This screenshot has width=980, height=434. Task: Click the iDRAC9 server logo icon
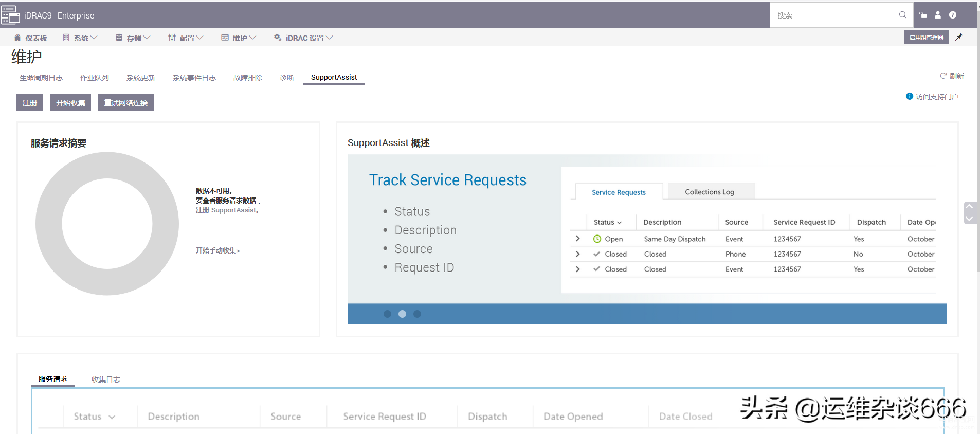[x=10, y=15]
